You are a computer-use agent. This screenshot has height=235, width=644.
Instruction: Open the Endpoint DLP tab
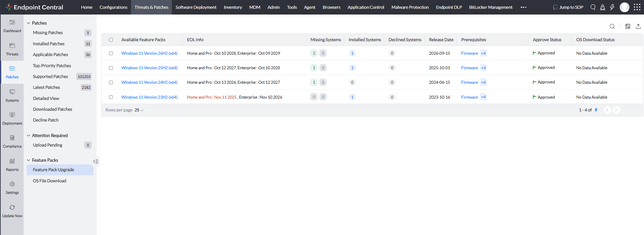pos(449,7)
